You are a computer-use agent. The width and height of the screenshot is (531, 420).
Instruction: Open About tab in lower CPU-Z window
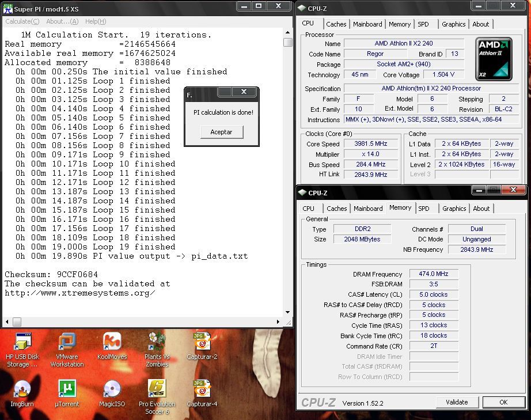(x=481, y=209)
